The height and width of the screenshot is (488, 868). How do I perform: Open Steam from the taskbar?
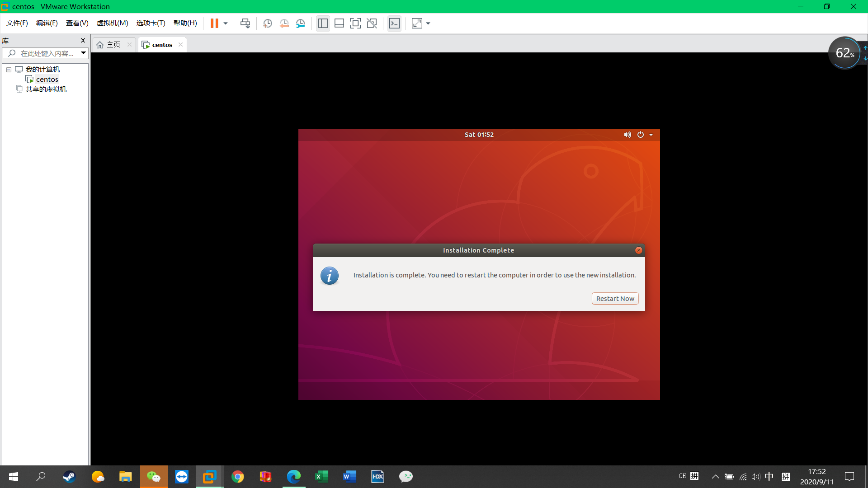pyautogui.click(x=69, y=477)
